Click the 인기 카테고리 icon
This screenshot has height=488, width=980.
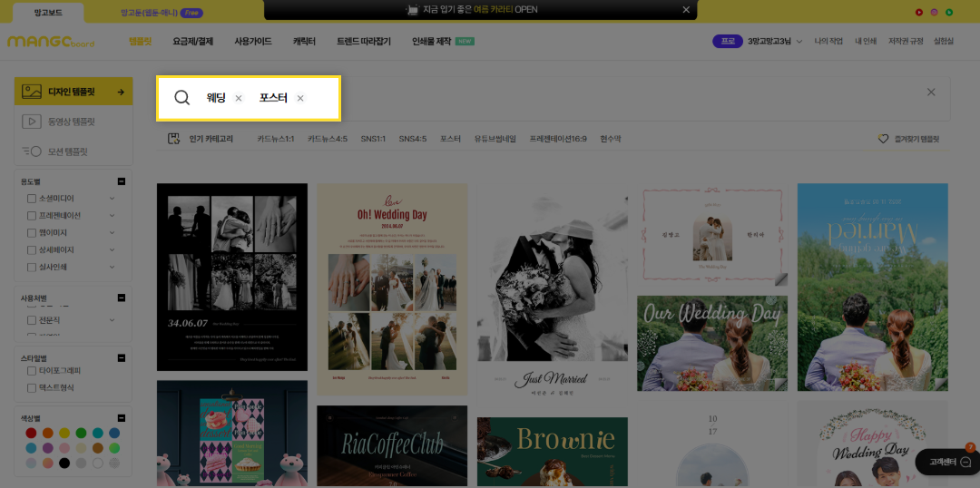(173, 139)
